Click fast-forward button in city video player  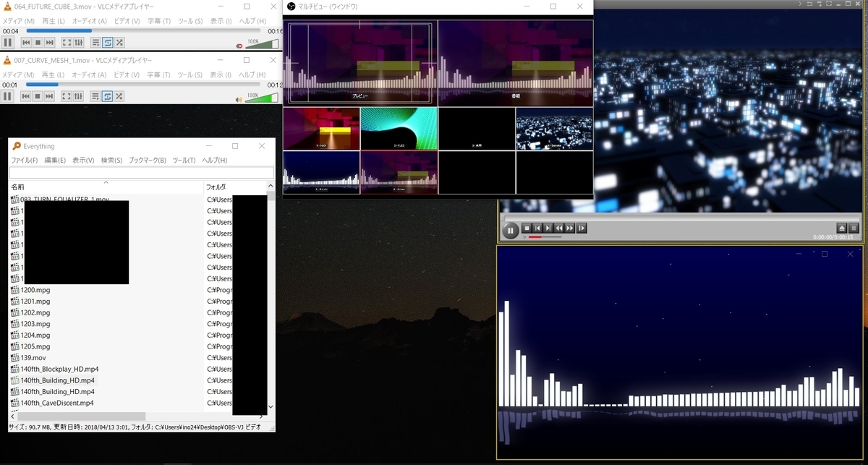pyautogui.click(x=570, y=228)
